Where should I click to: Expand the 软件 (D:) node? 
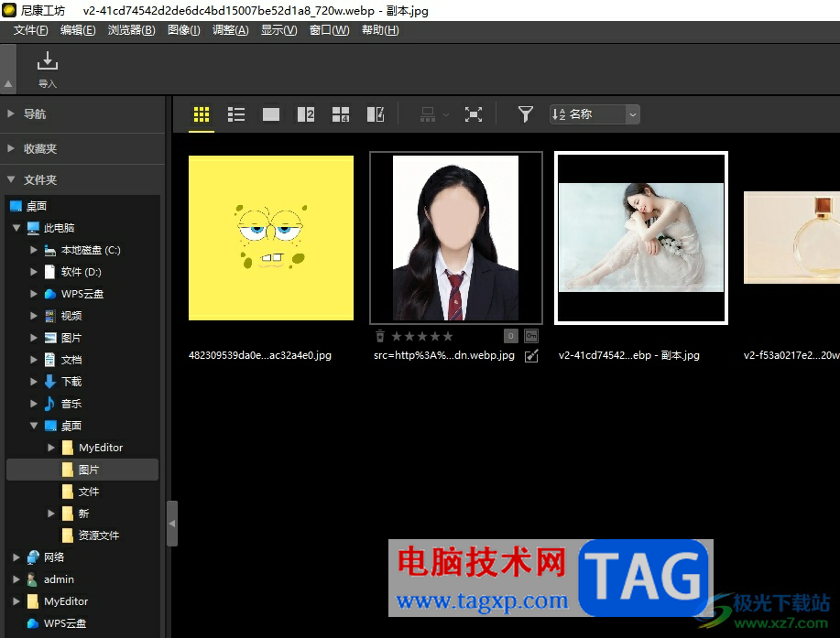click(x=34, y=272)
